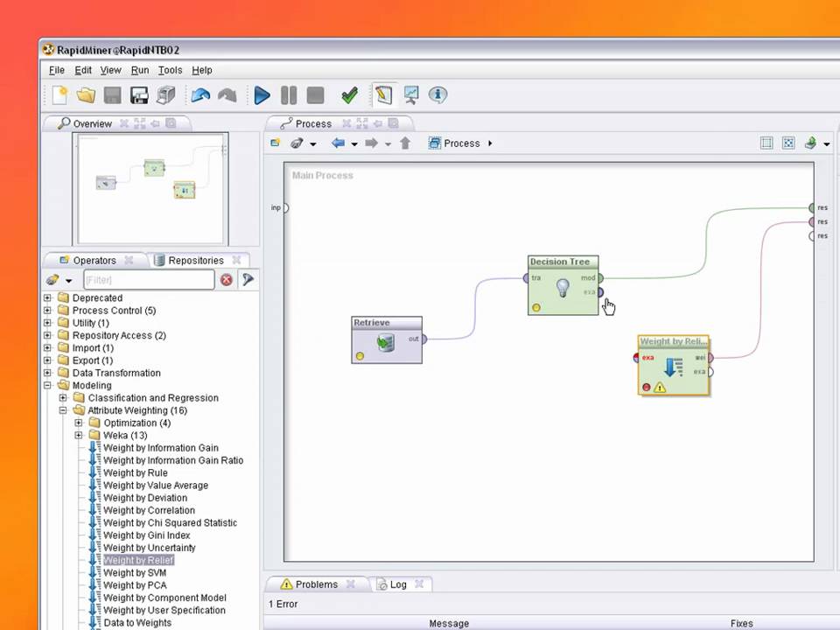Collapse the Modeling folder
Screen dimensions: 840x630
click(x=47, y=385)
